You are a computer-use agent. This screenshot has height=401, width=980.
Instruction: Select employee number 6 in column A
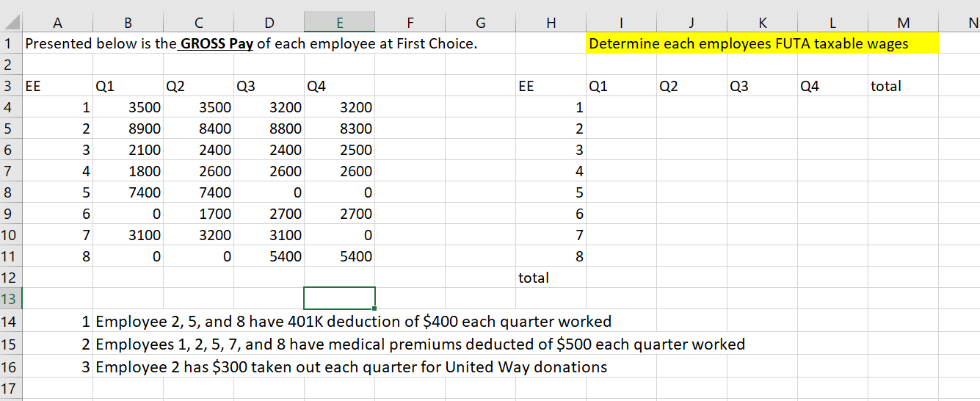coord(58,214)
